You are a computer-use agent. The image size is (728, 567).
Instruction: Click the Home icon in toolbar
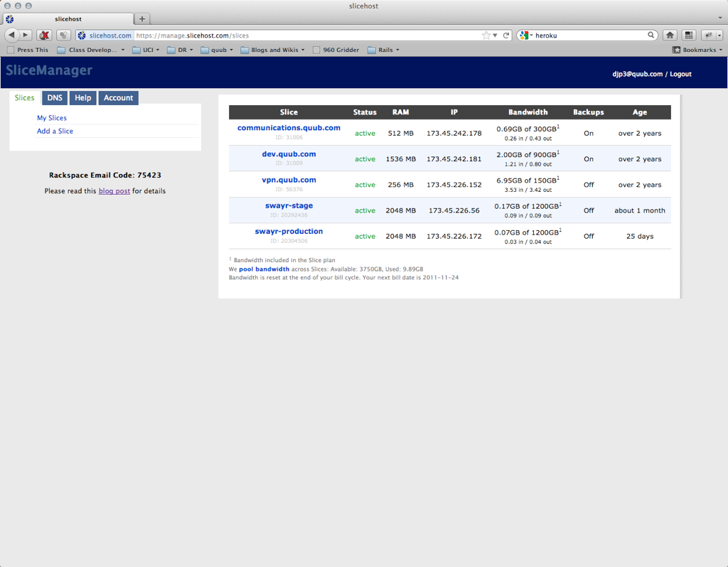670,35
